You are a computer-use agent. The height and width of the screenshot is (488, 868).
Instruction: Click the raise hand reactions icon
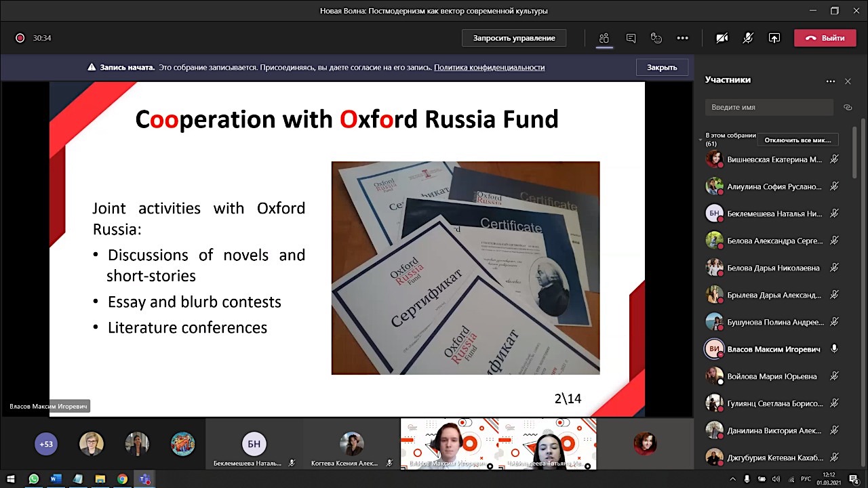pos(656,38)
